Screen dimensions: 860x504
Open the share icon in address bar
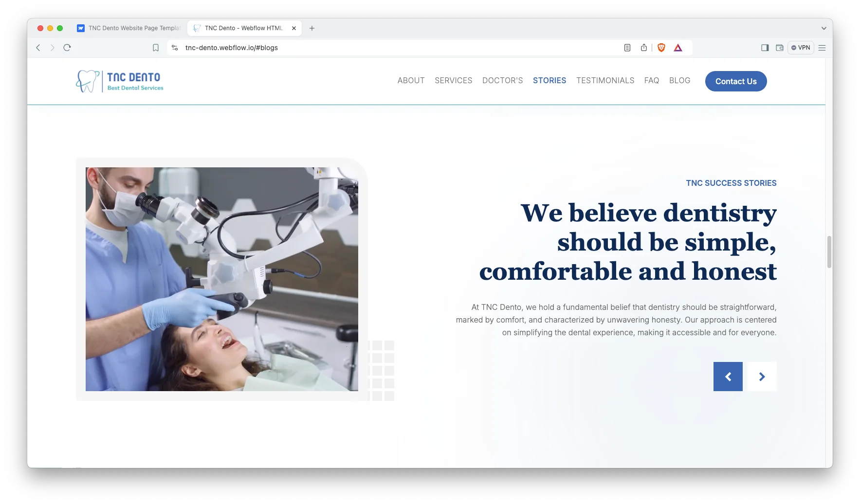644,48
